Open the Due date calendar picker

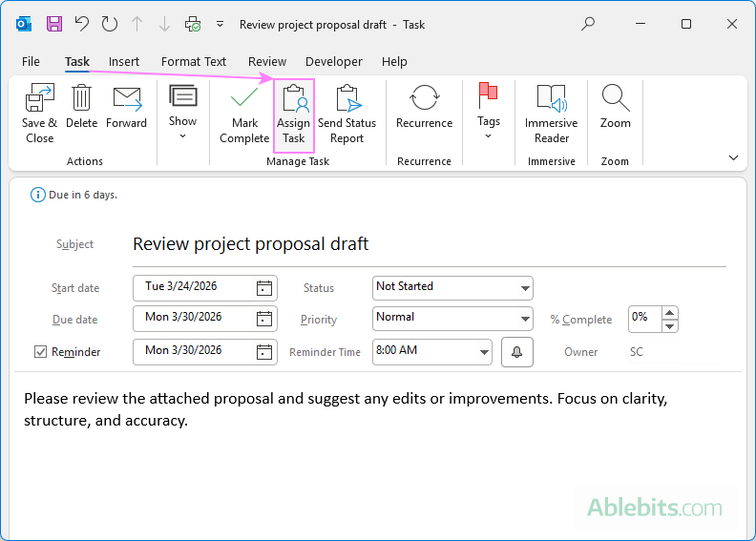click(264, 319)
